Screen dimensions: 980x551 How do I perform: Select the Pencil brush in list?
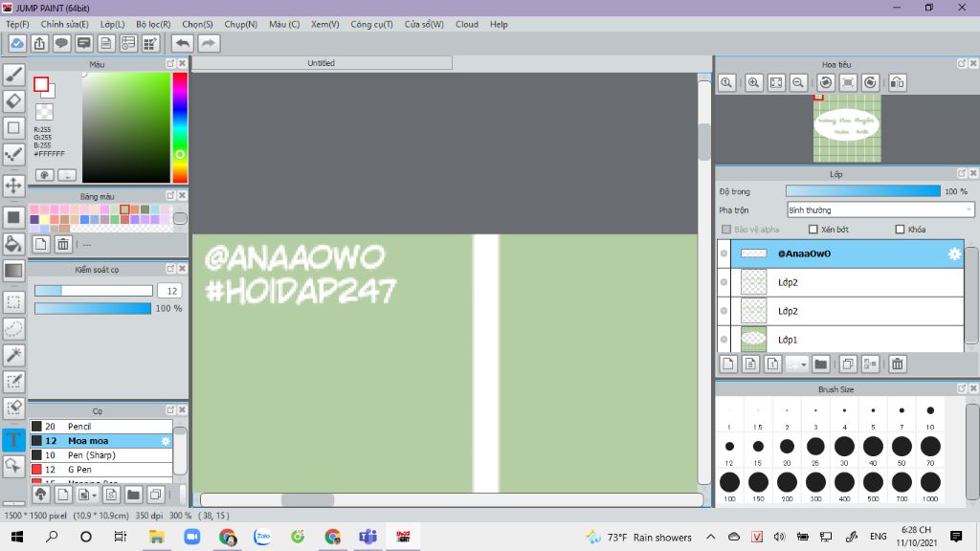101,427
